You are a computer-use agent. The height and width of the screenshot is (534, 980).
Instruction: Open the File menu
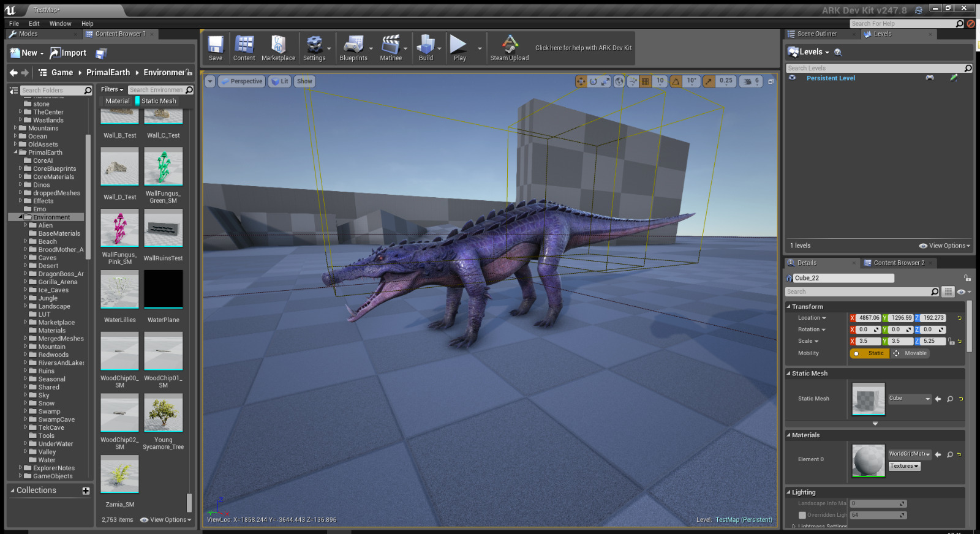(x=14, y=23)
